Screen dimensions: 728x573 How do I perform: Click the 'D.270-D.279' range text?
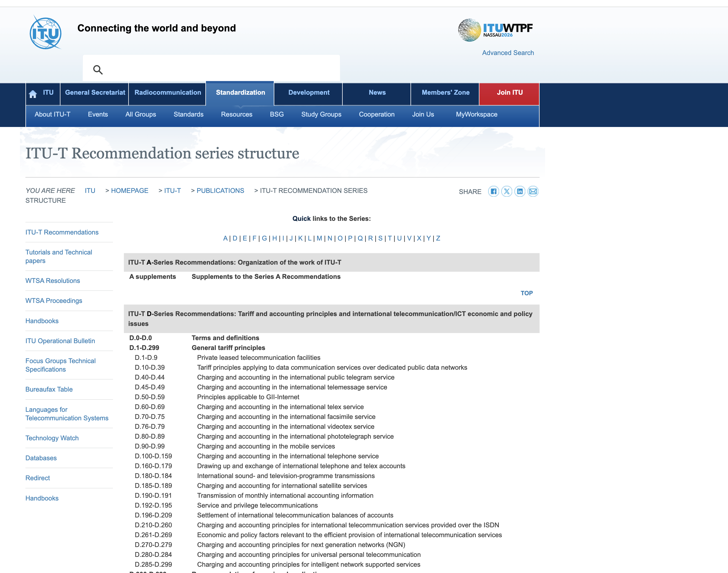153,545
